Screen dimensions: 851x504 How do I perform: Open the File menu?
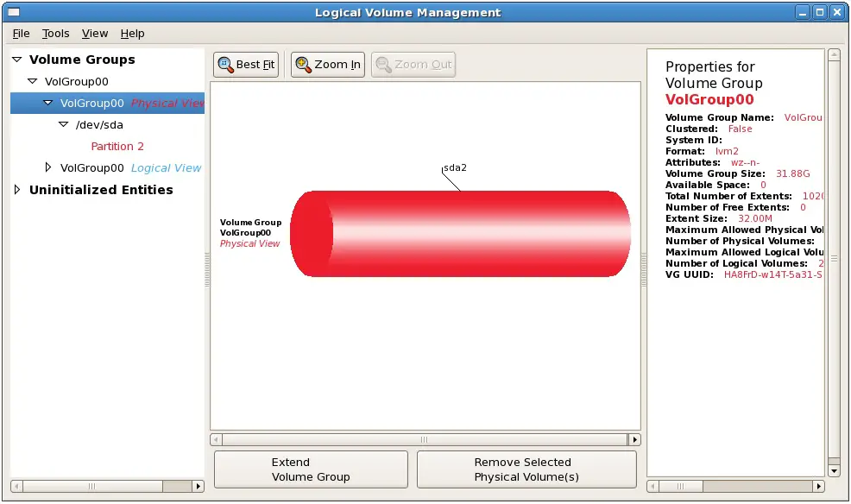(x=21, y=34)
